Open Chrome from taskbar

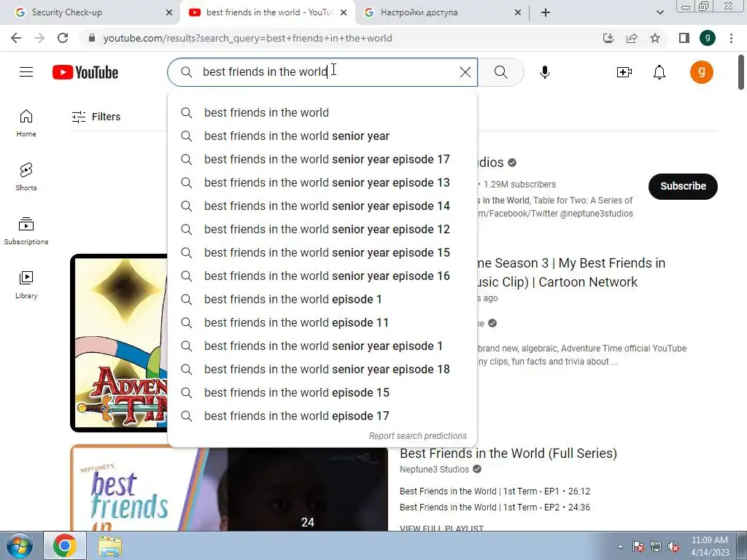click(65, 545)
